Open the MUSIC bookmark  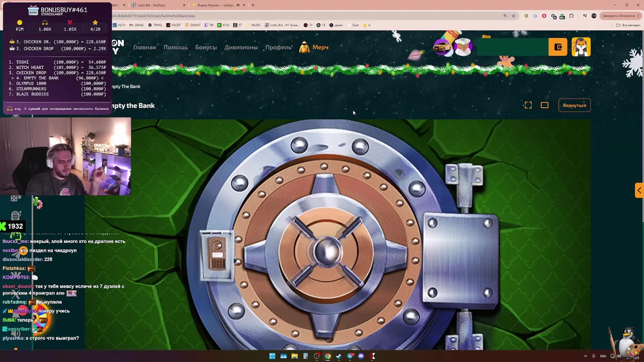click(254, 25)
